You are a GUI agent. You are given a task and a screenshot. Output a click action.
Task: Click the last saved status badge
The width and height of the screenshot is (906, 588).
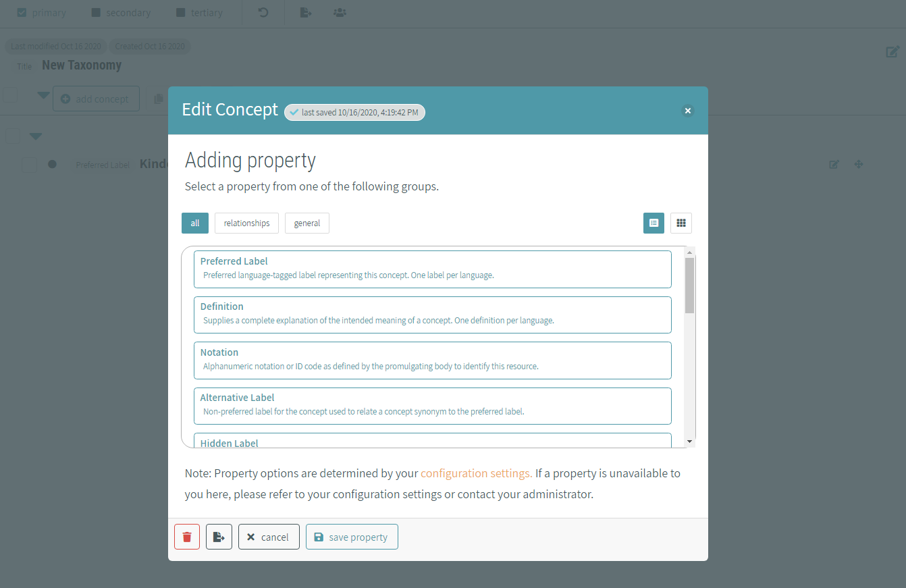click(354, 112)
